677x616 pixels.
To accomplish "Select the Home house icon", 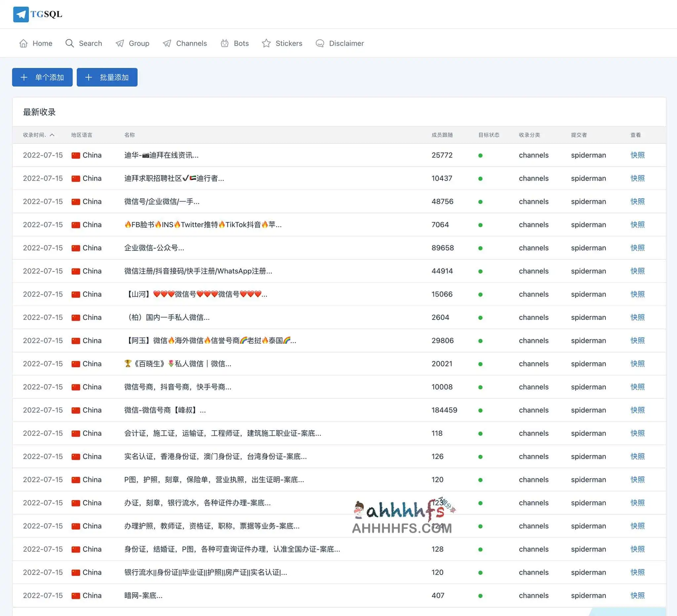I will click(23, 43).
